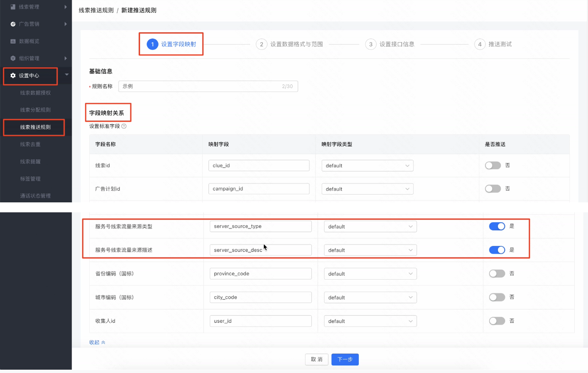Open 线索分配规则 in the sidebar
The height and width of the screenshot is (373, 588).
35,110
